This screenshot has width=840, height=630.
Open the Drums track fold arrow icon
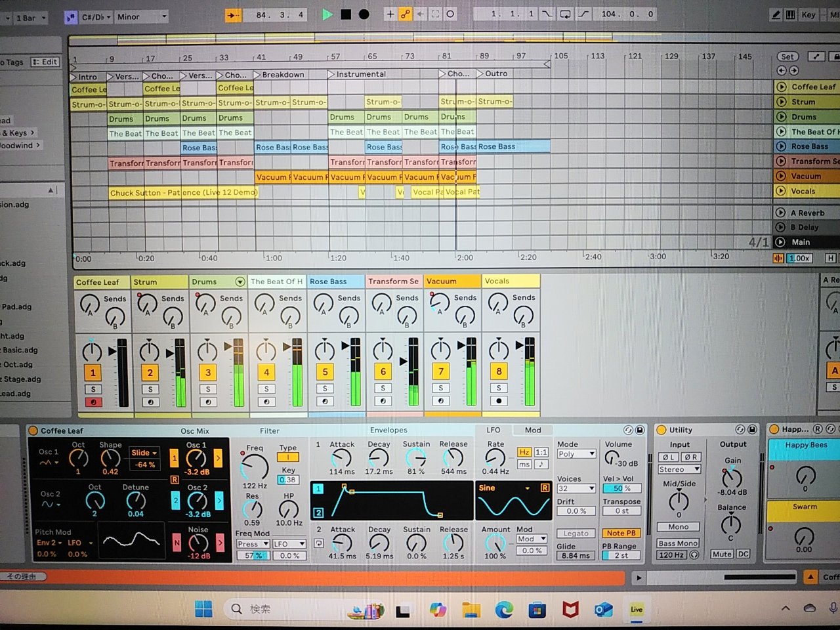click(240, 282)
